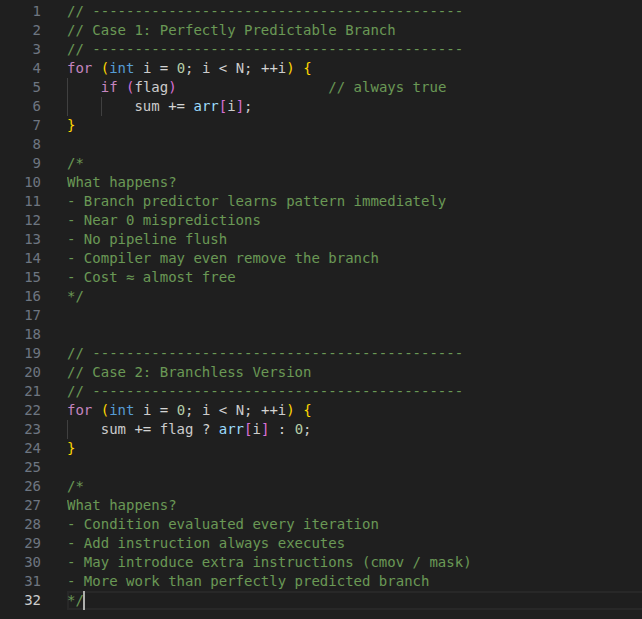Click line number 17 in gutter
Screen dimensions: 642x619
(33, 315)
